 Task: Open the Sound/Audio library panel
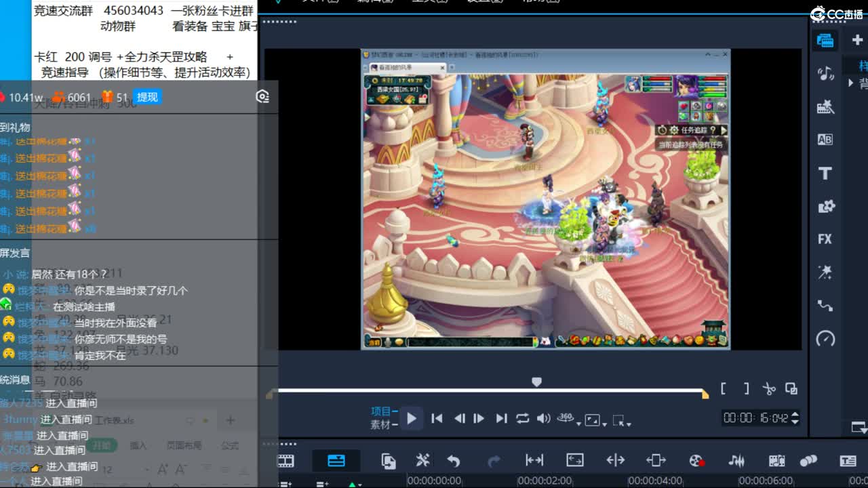825,73
